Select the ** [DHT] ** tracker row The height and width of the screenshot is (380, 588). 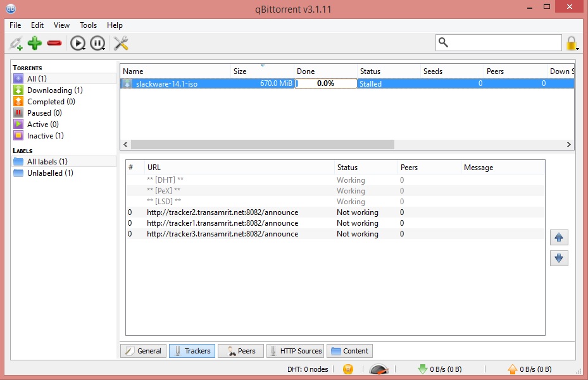[x=335, y=180]
